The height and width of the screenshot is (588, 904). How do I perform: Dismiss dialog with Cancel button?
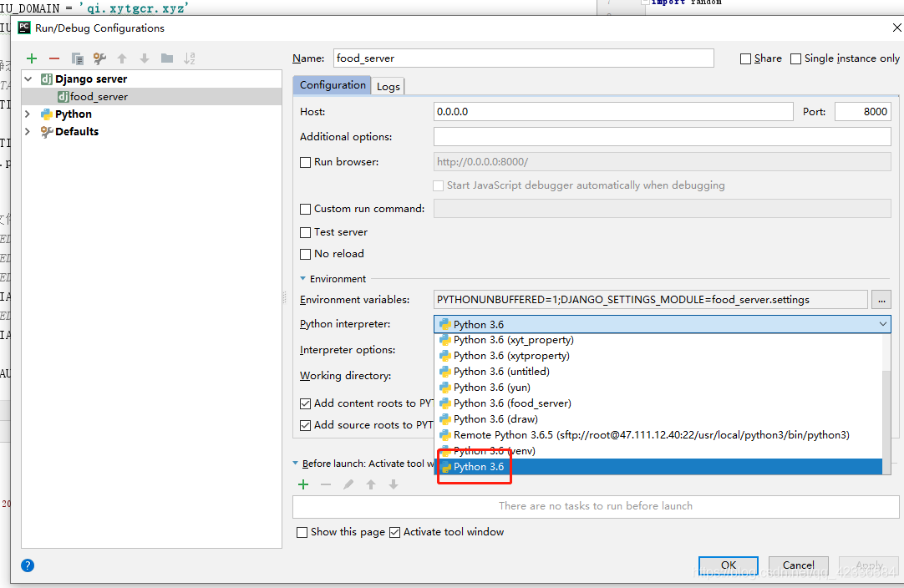coord(799,565)
